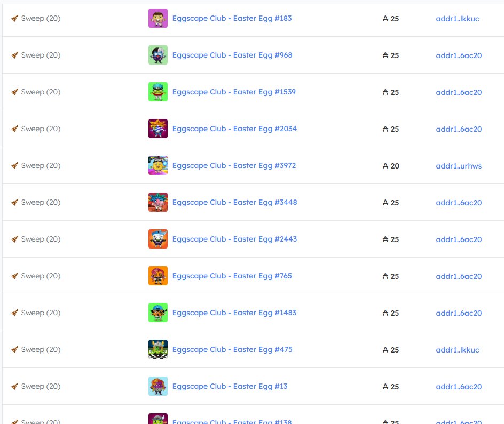Click the sweep broom icon in the Easter Egg #3448 row
Screen dimensions: 504x424
[x=15, y=203]
